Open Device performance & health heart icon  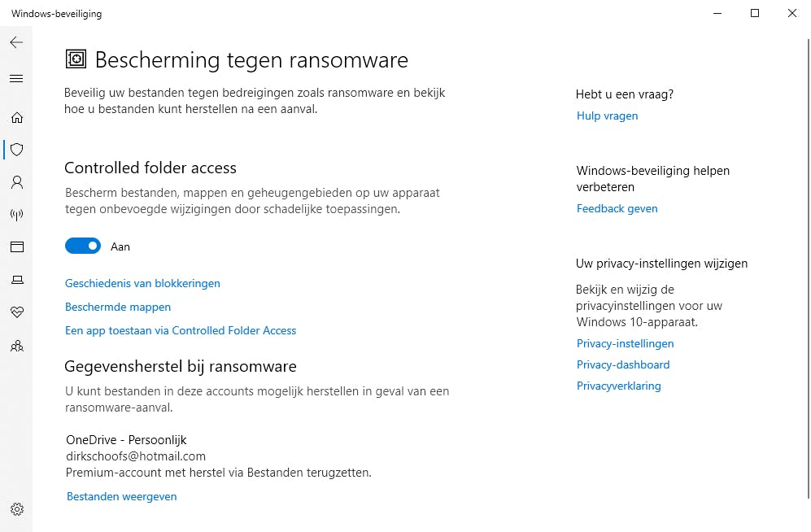[x=16, y=312]
